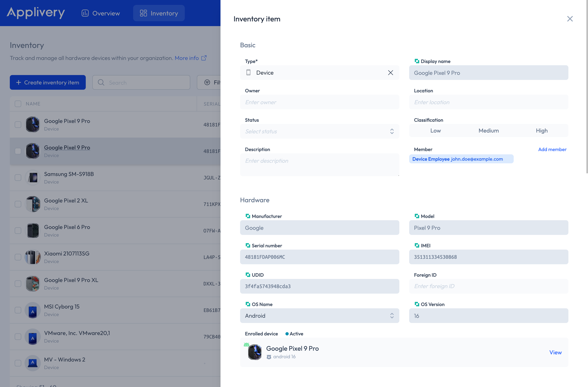588x387 pixels.
Task: Click the green sync icon next to Manufacturer
Action: pyautogui.click(x=248, y=216)
